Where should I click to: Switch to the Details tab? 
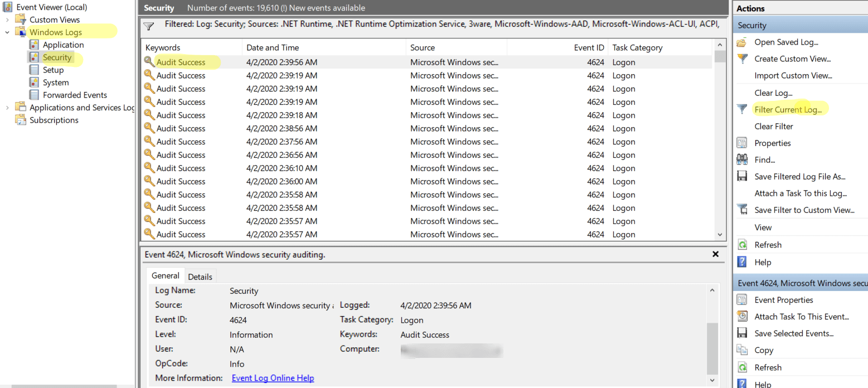click(x=200, y=275)
